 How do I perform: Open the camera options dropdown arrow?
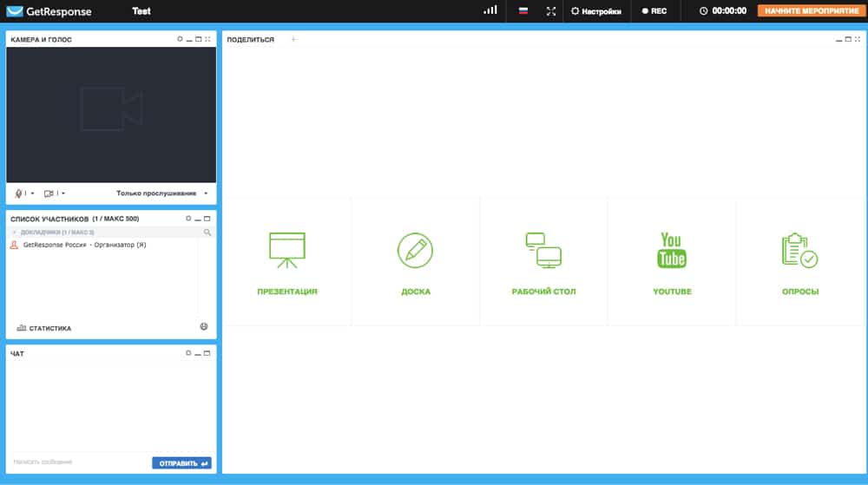click(63, 193)
